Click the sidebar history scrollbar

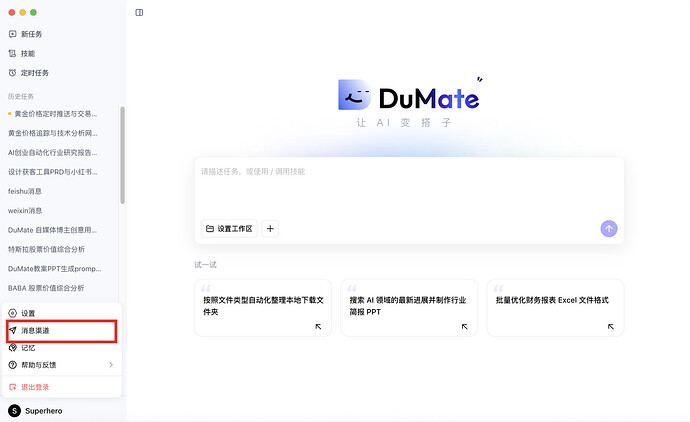click(122, 155)
